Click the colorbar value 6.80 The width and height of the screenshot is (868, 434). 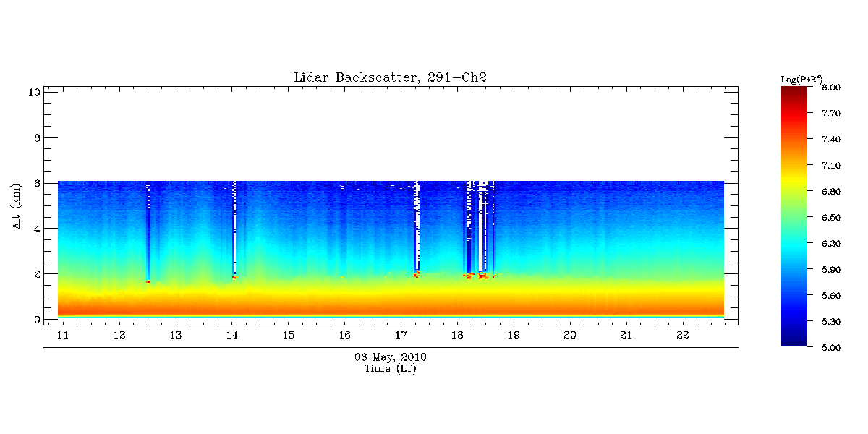[x=831, y=192]
